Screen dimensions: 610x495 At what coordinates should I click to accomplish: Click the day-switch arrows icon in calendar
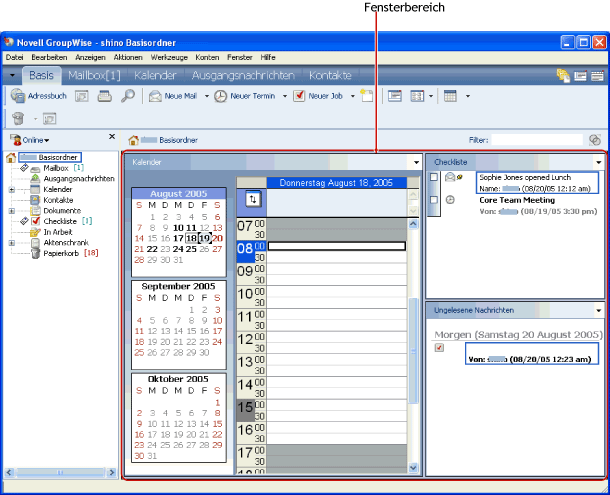pos(253,200)
